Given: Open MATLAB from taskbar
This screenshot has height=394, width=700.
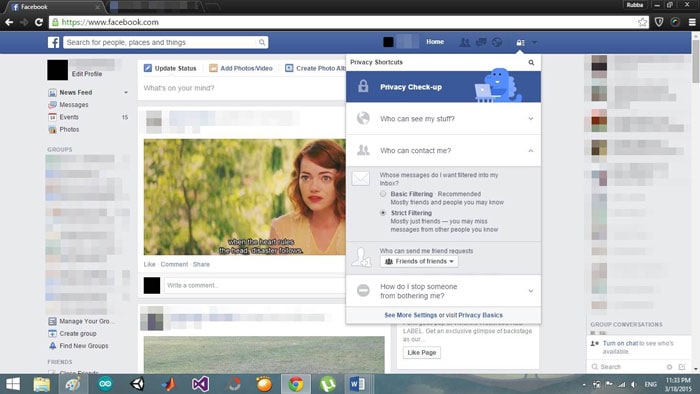Looking at the screenshot, I should (x=169, y=384).
